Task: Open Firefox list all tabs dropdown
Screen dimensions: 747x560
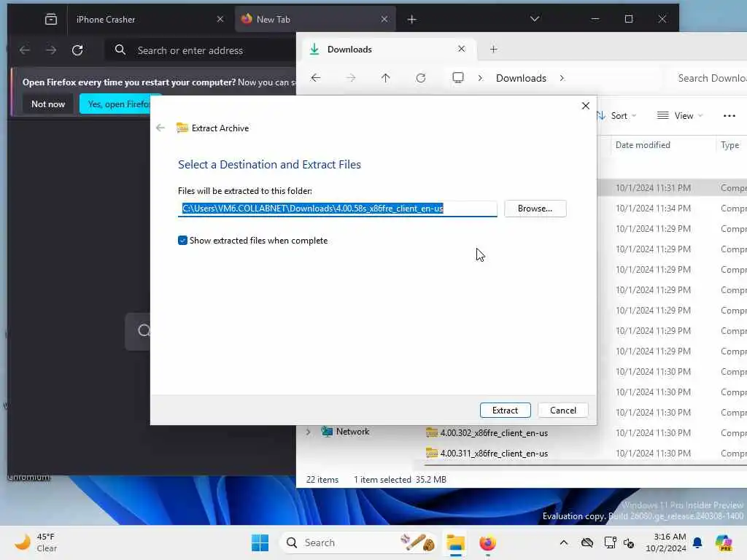Action: 535,19
